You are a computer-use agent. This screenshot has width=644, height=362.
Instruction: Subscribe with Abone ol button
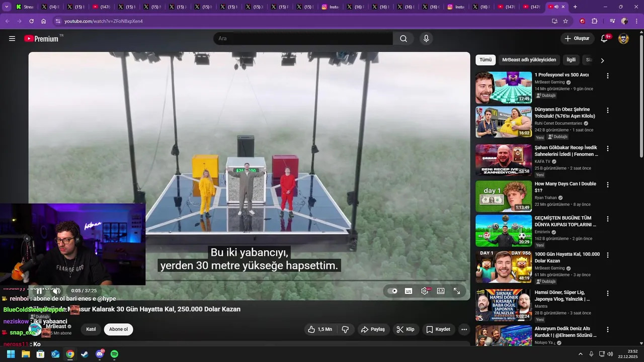point(119,329)
